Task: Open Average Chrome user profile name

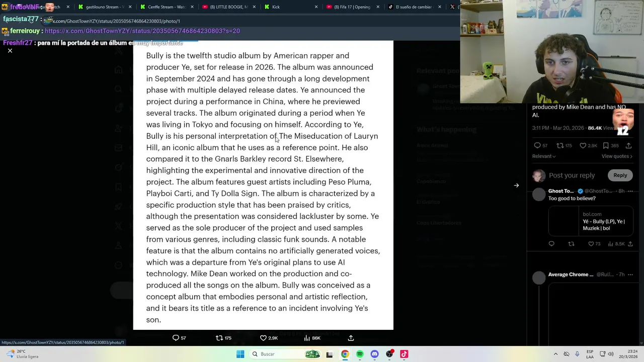Action: click(571, 275)
